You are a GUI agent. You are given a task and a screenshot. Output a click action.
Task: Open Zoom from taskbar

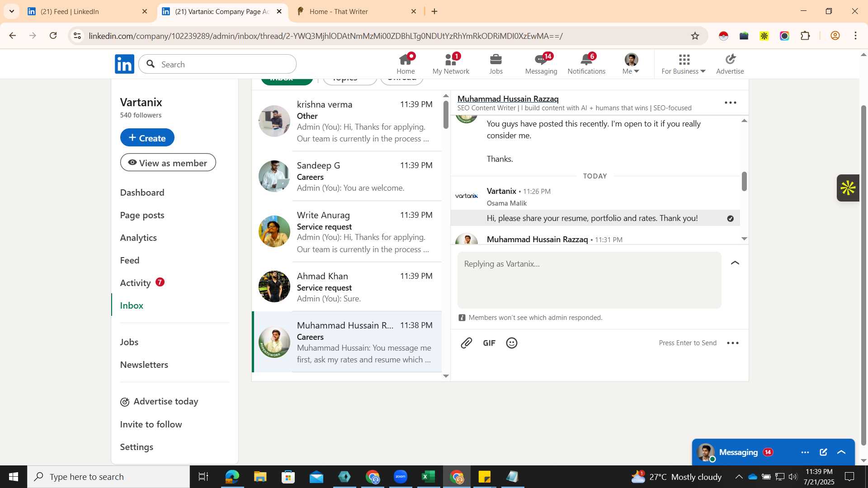point(401,477)
